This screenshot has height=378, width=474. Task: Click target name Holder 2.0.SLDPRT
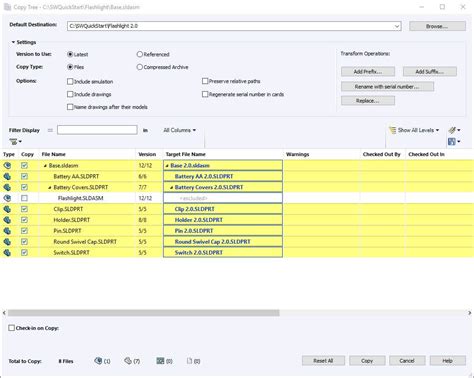199,220
